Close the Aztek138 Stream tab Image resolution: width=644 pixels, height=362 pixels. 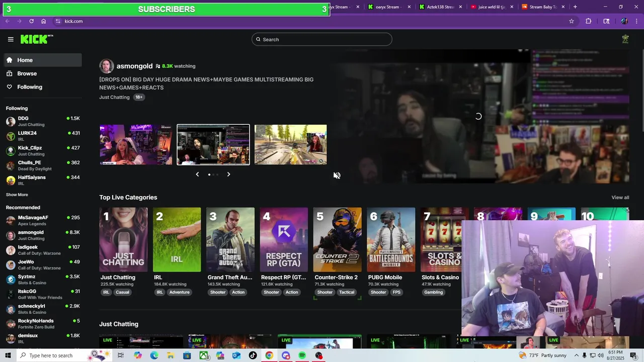tap(460, 7)
